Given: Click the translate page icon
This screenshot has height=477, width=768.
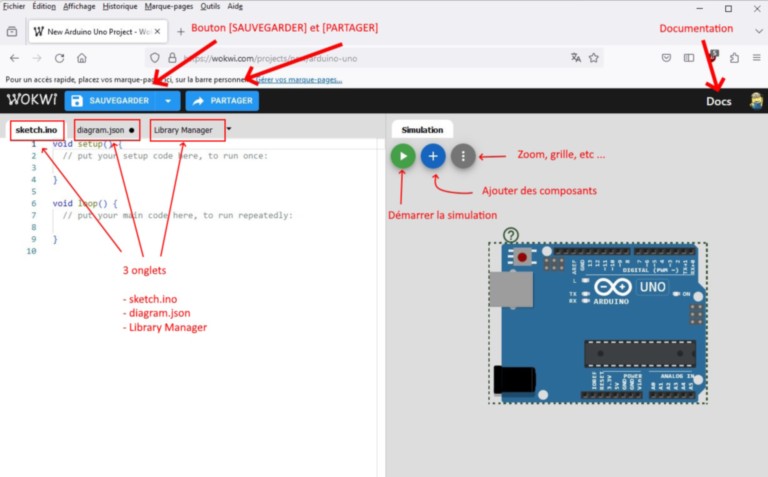Looking at the screenshot, I should [x=576, y=58].
